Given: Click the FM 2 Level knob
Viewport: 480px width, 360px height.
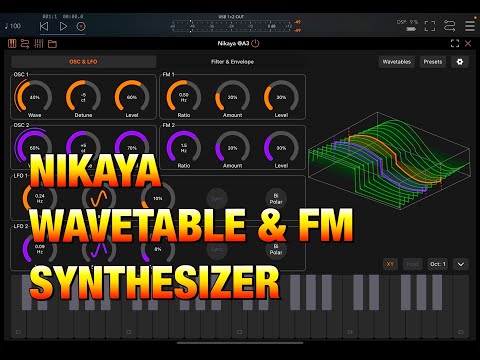Looking at the screenshot, I should 281,148.
